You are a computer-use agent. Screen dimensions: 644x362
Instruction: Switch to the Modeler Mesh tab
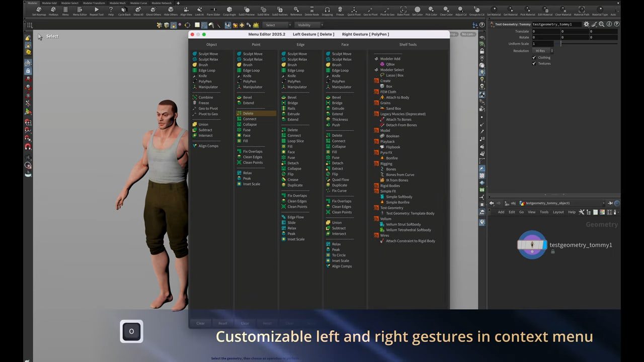click(118, 3)
